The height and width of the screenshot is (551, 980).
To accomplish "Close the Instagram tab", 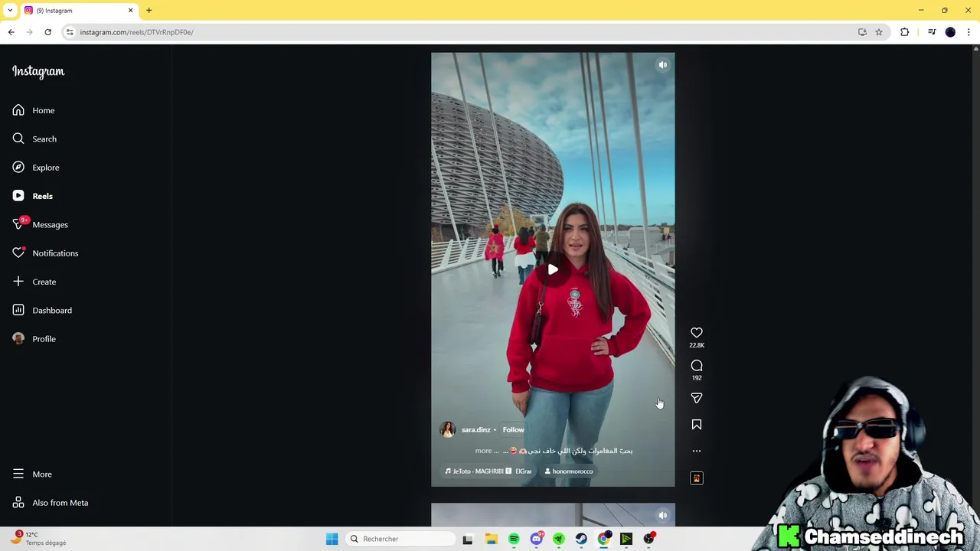I will click(130, 11).
